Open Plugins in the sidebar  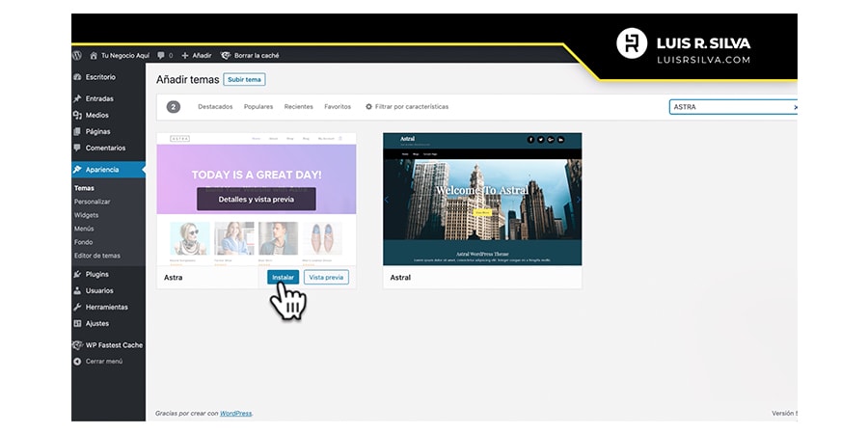(96, 274)
